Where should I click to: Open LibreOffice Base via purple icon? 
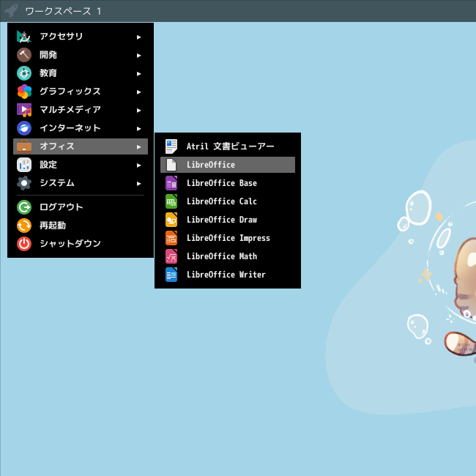point(171,183)
